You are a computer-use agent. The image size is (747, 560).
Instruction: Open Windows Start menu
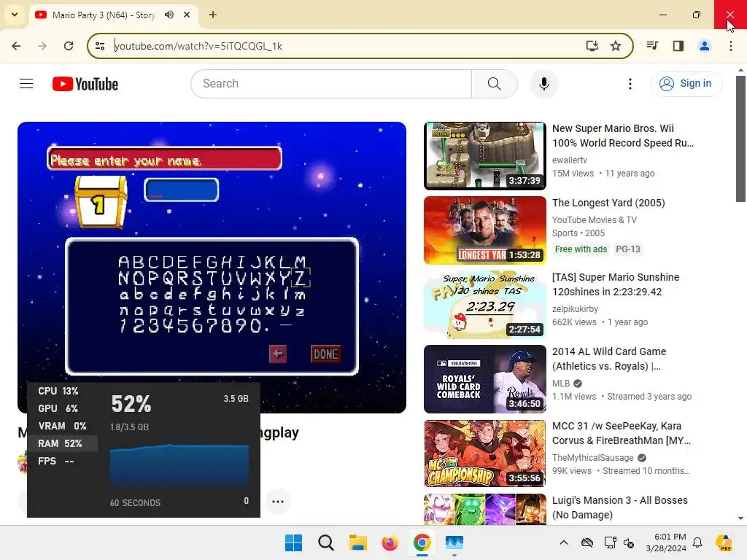[293, 542]
